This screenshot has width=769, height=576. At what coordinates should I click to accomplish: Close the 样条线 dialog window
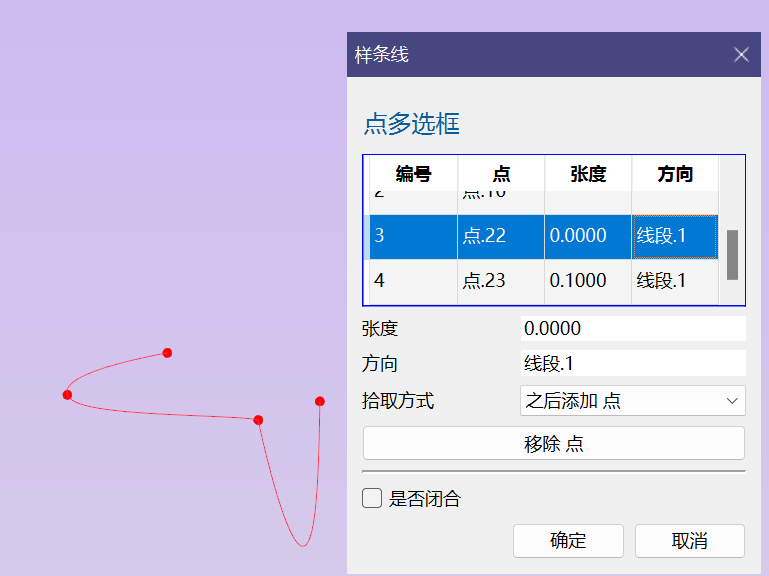point(741,55)
